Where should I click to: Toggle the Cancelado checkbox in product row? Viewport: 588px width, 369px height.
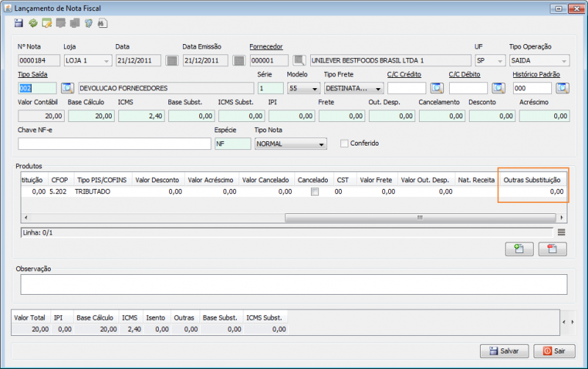315,192
